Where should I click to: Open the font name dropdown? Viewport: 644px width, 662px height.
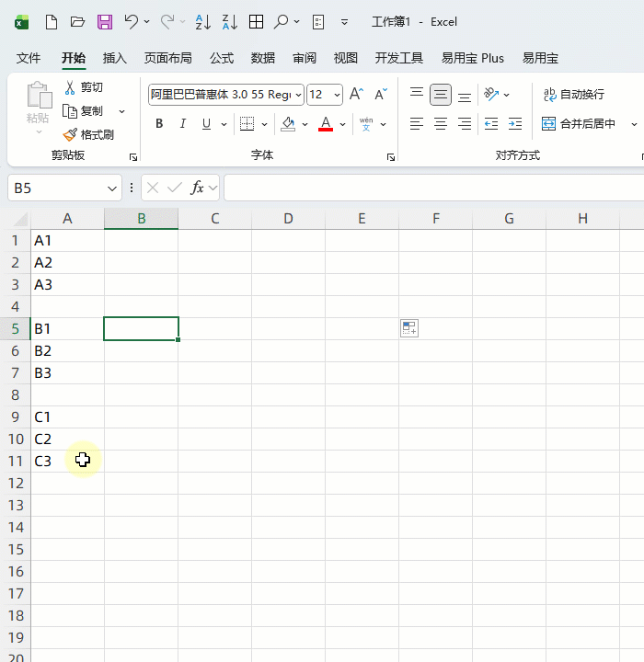click(x=298, y=95)
